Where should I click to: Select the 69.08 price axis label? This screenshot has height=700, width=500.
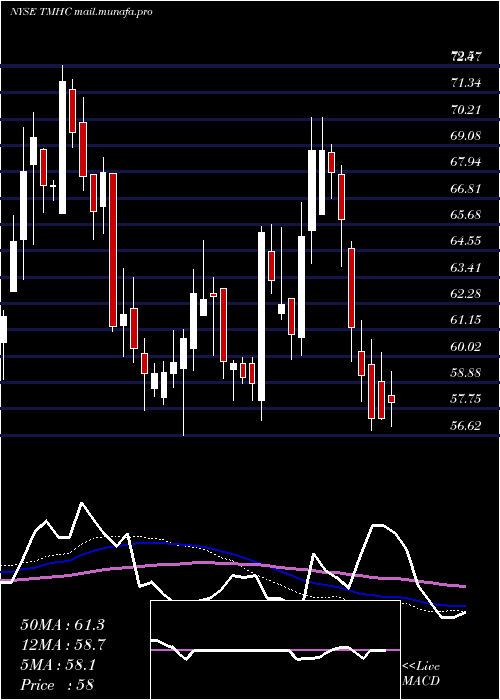pos(466,136)
